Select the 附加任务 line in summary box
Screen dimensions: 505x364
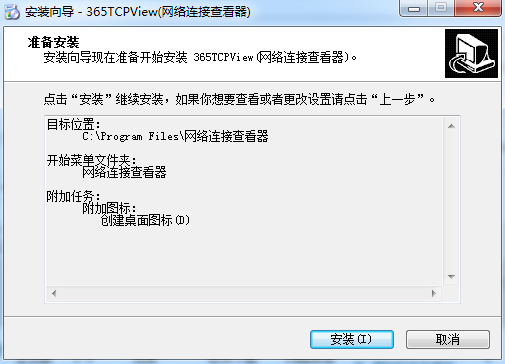pos(73,196)
